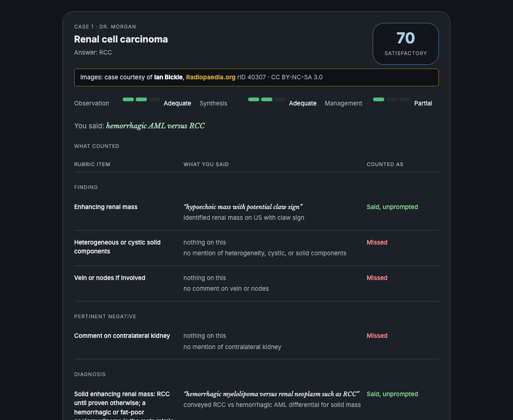
Task: Click 'Missed' in the contralateral kidney row
Action: 377,336
